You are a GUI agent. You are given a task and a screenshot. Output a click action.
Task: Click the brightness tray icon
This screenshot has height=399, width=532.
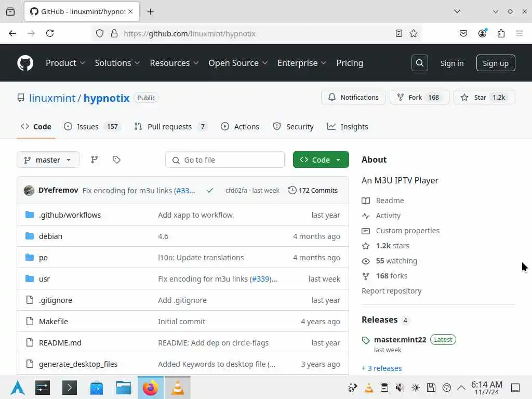[x=415, y=388]
